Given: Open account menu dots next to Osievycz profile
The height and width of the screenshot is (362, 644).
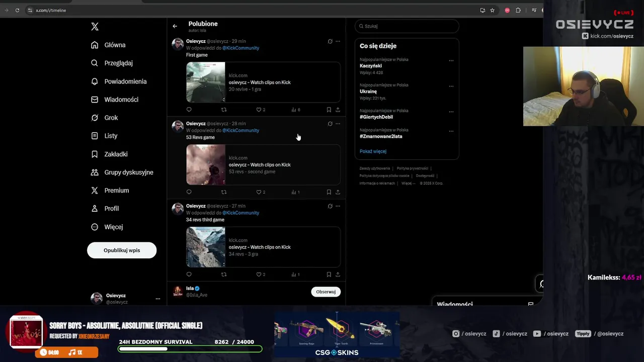Looking at the screenshot, I should pyautogui.click(x=157, y=299).
